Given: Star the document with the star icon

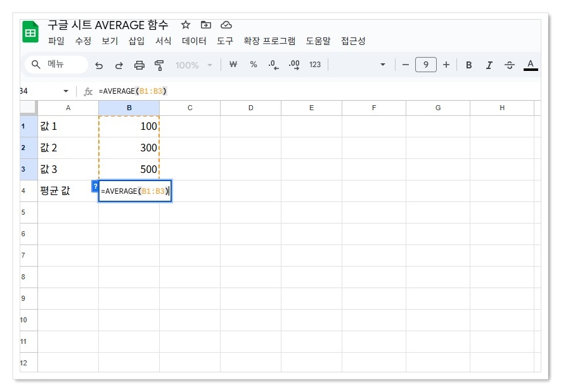Looking at the screenshot, I should 185,25.
